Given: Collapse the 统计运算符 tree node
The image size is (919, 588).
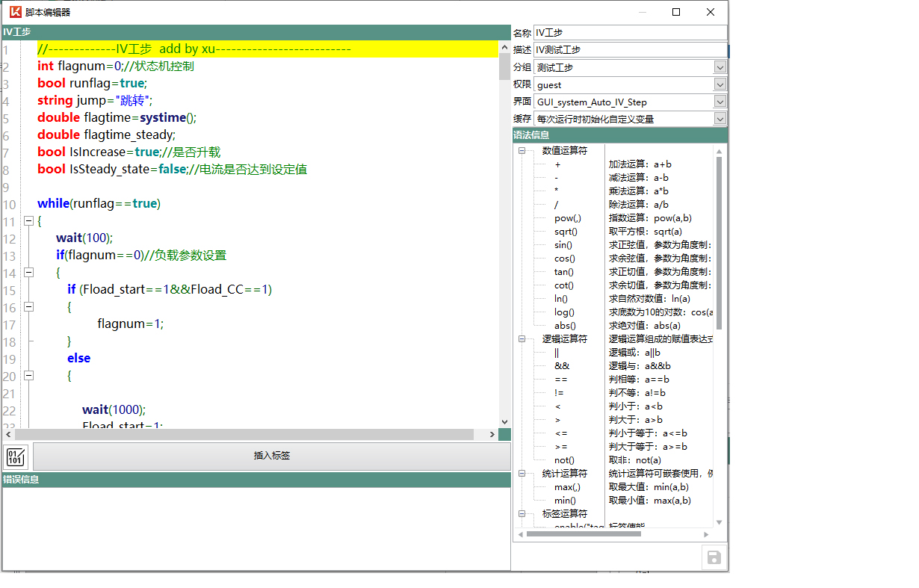Looking at the screenshot, I should point(522,474).
